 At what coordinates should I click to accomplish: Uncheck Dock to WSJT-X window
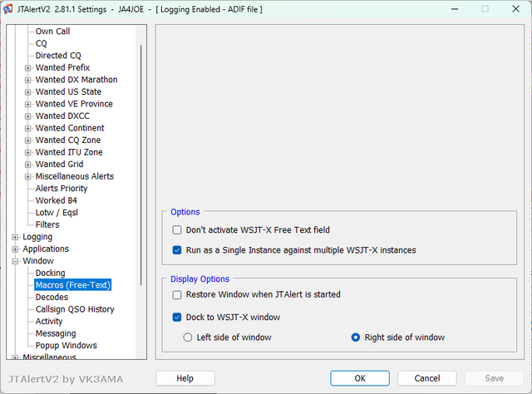click(177, 318)
